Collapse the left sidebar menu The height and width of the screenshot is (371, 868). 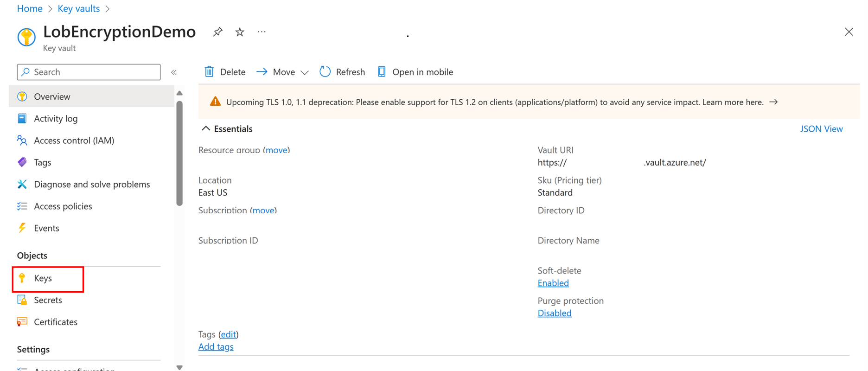pyautogui.click(x=174, y=72)
